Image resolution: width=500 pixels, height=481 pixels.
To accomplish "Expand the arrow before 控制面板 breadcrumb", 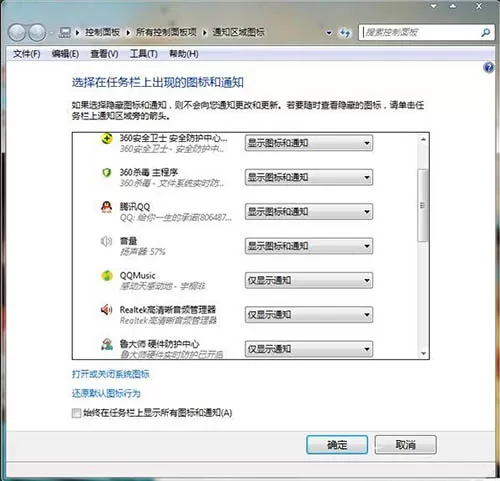I will pyautogui.click(x=77, y=33).
